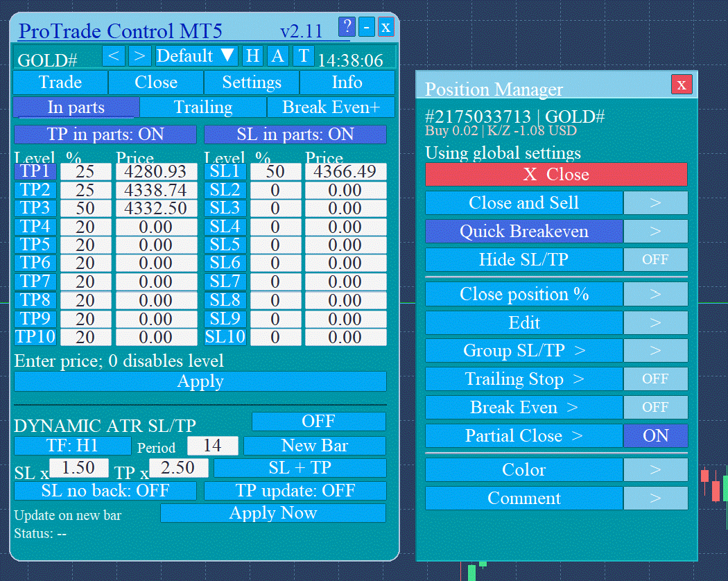
Task: Click Close and Sell button
Action: [523, 203]
